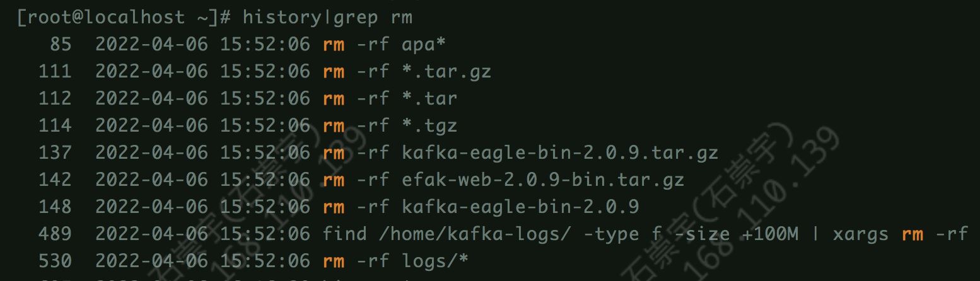Screen dimensions: 980x281
Task: Click history entry 111 removing *.tar.gz
Action: (x=265, y=71)
